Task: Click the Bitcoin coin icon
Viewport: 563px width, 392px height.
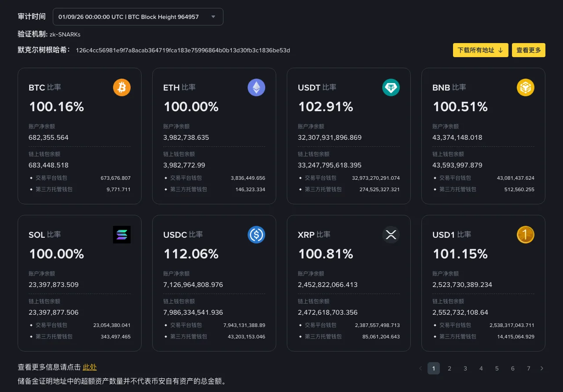Action: [122, 87]
